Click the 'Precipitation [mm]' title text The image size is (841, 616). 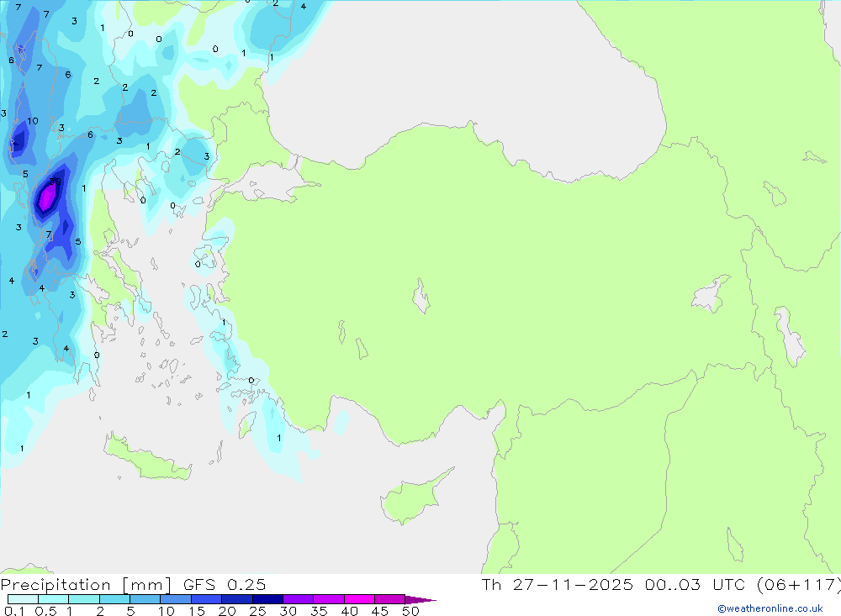coord(87,585)
